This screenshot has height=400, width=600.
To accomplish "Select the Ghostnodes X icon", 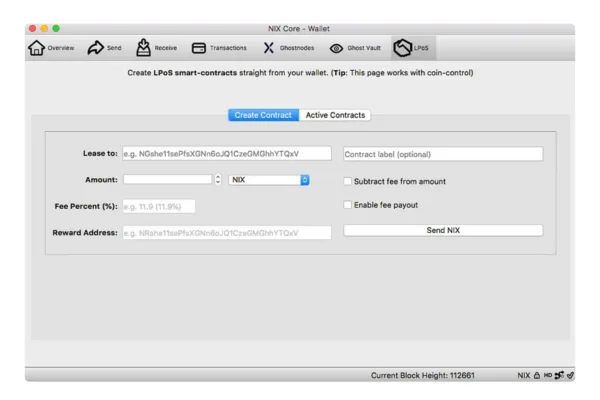I will (269, 48).
